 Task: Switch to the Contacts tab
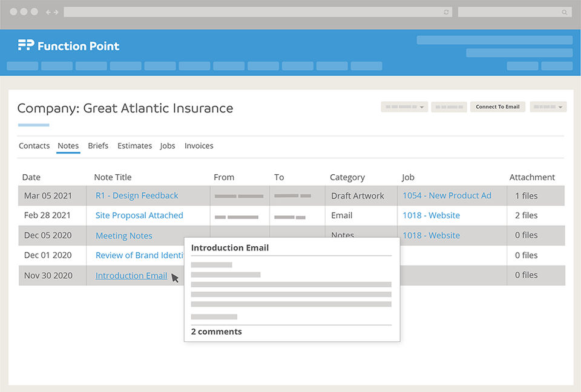34,146
